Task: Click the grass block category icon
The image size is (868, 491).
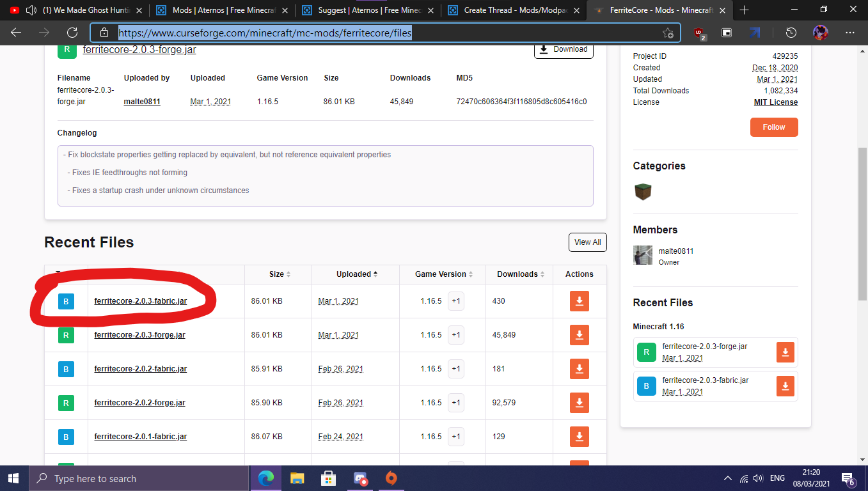Action: click(643, 191)
